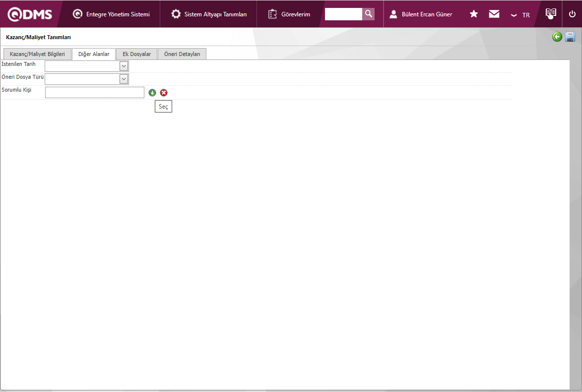The height and width of the screenshot is (392, 582).
Task: Click the QDMS logo
Action: (30, 14)
